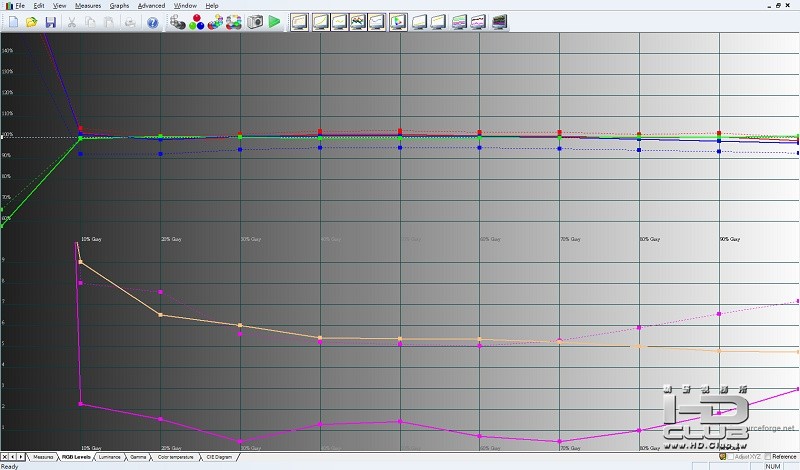Click the blue Help question mark icon
800x470 pixels.
pos(153,22)
